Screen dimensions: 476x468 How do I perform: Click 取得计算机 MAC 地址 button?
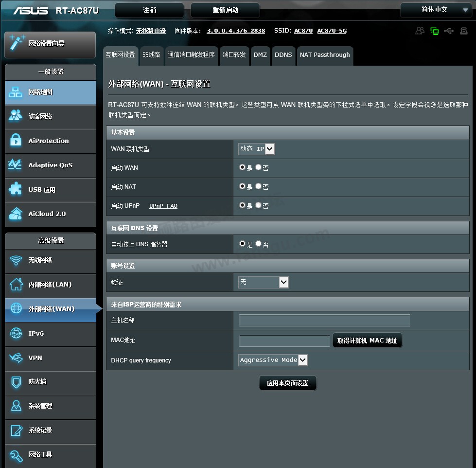pyautogui.click(x=367, y=341)
